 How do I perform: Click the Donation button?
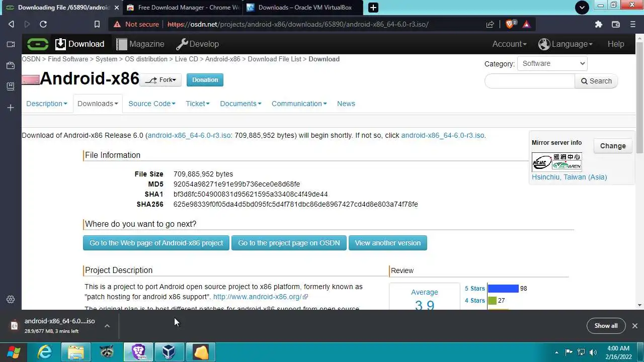pyautogui.click(x=205, y=80)
